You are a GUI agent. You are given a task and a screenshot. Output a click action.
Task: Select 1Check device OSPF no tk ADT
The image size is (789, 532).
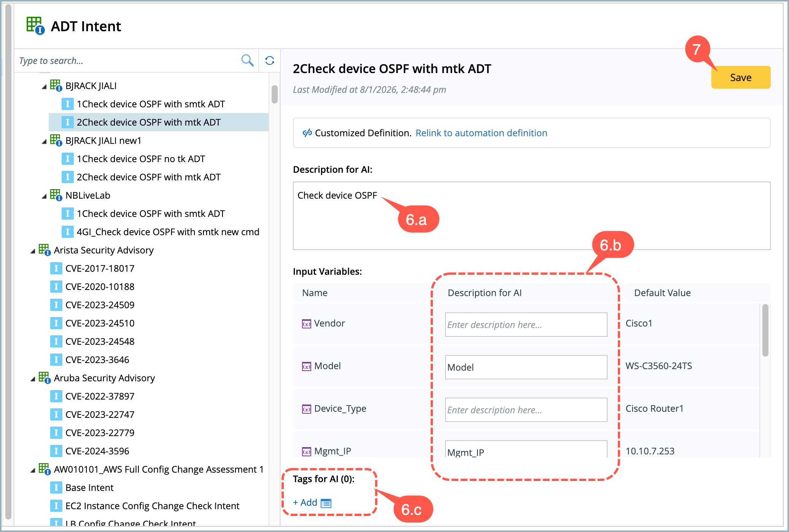pyautogui.click(x=141, y=159)
